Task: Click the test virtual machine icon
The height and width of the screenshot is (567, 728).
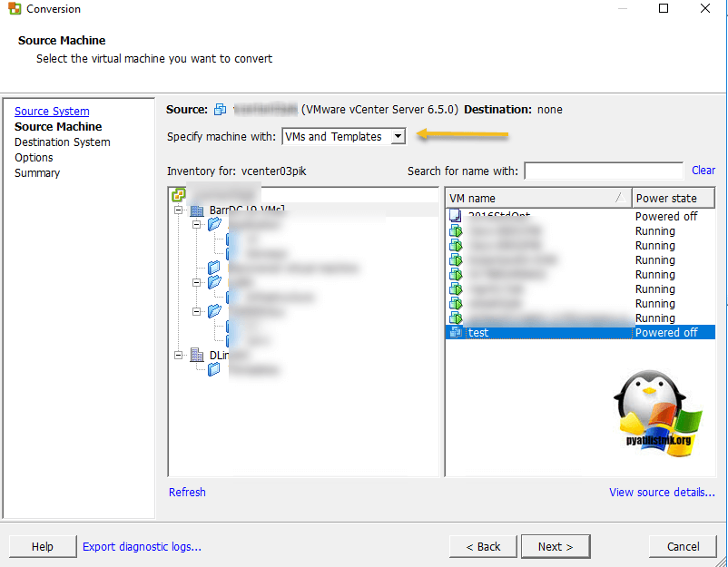Action: [x=456, y=333]
